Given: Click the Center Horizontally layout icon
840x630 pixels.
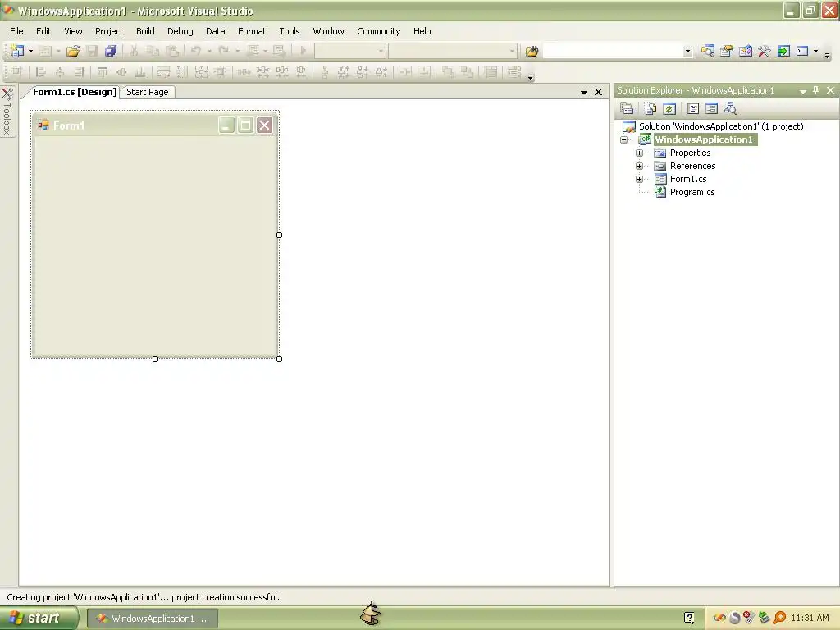Looking at the screenshot, I should click(x=405, y=72).
